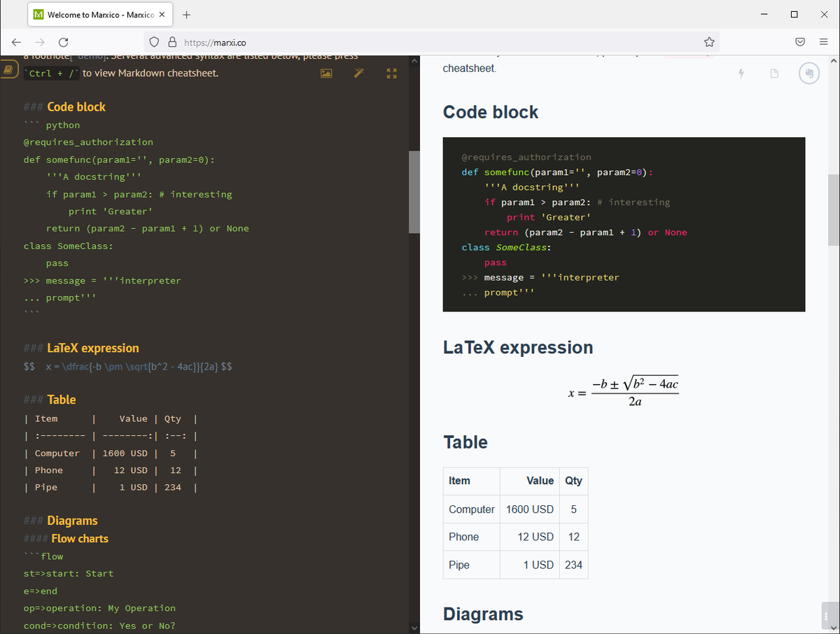Click the padlock site info icon
Viewport: 840px width, 634px height.
[x=171, y=42]
